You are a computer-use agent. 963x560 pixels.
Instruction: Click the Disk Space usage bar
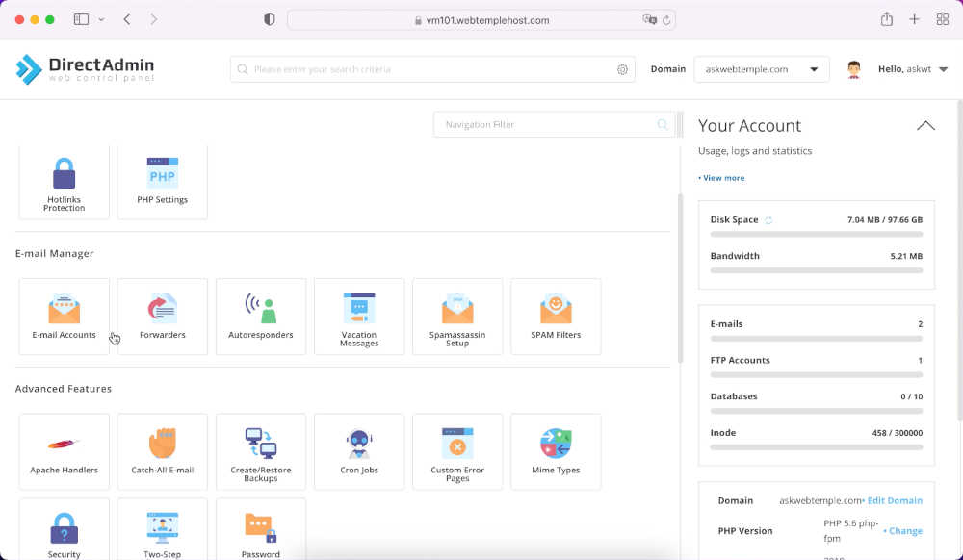coord(817,235)
